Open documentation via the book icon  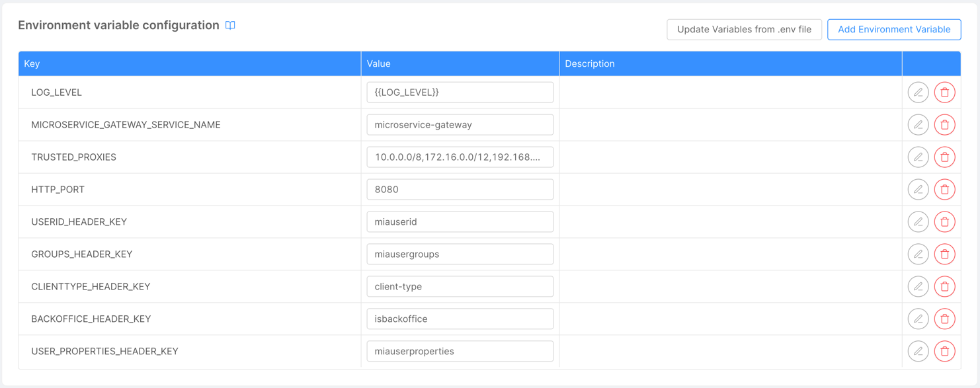pos(229,25)
